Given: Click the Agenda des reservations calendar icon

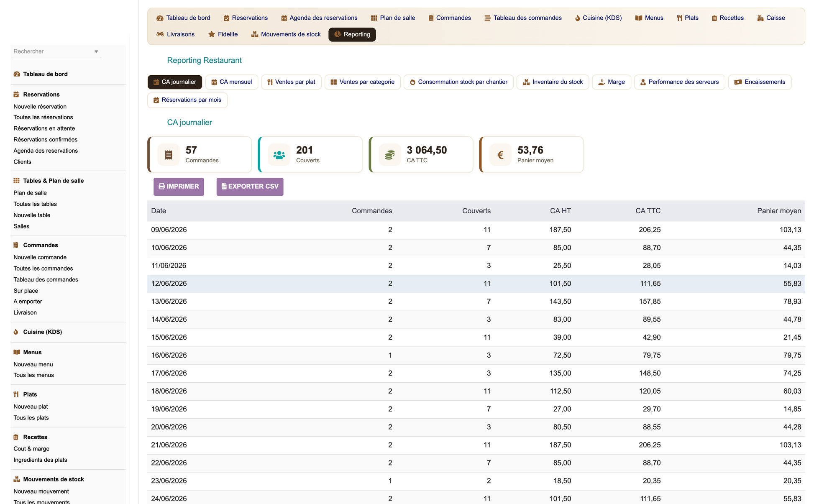Looking at the screenshot, I should (284, 18).
